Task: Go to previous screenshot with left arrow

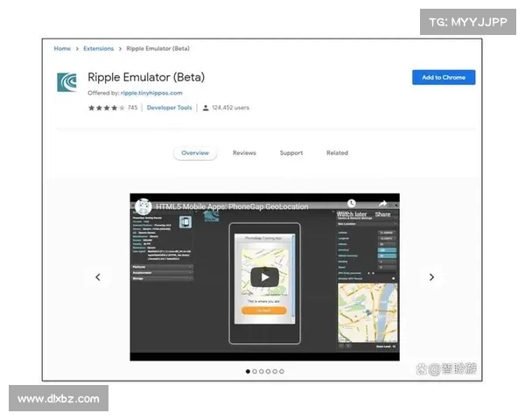Action: (98, 277)
